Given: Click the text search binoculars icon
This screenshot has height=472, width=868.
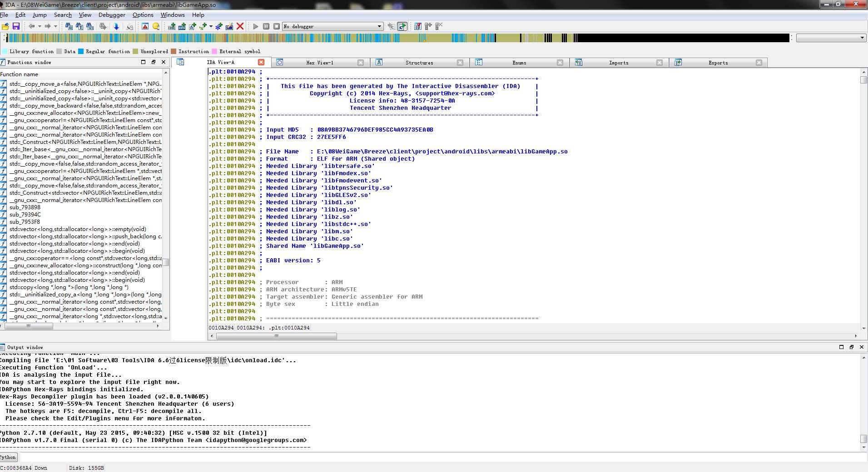Looking at the screenshot, I should (79, 26).
